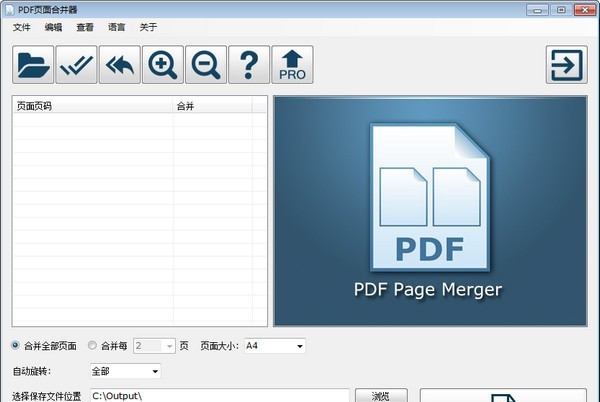Open the 文件 menu
This screenshot has height=402, width=600.
click(x=21, y=27)
